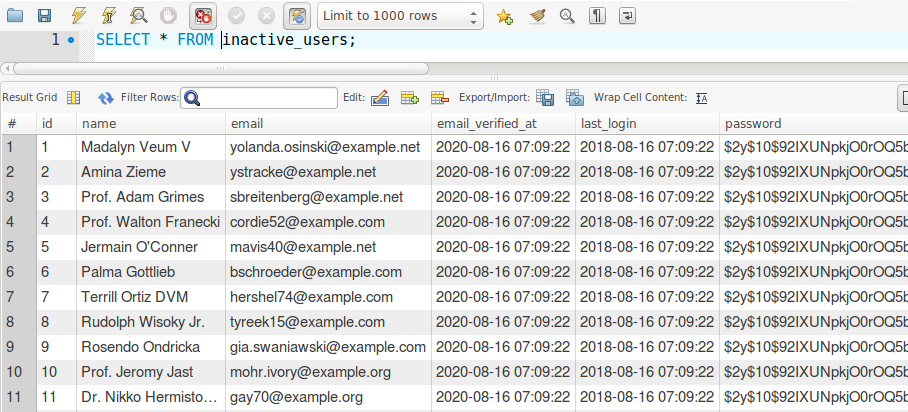Viewport: 908px width, 412px height.
Task: Delete selected rows from result grid
Action: (x=440, y=98)
